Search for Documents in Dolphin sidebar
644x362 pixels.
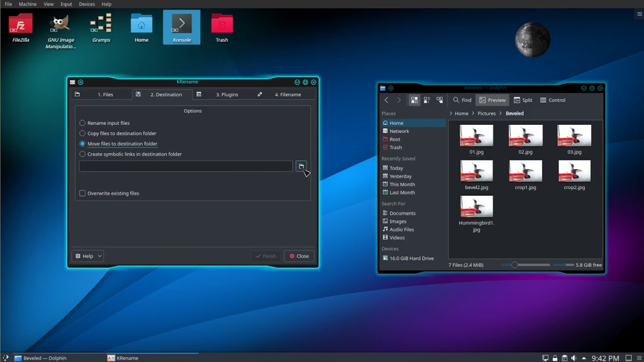pos(413,213)
